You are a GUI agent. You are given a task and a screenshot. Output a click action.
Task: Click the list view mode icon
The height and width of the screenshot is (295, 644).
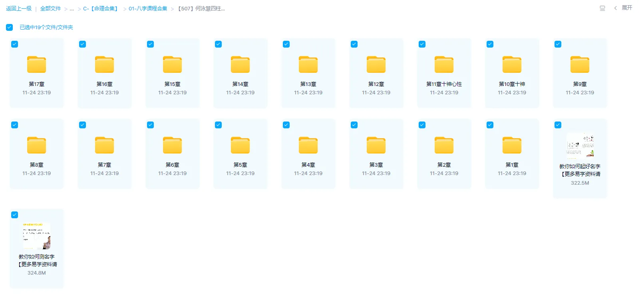click(x=602, y=8)
